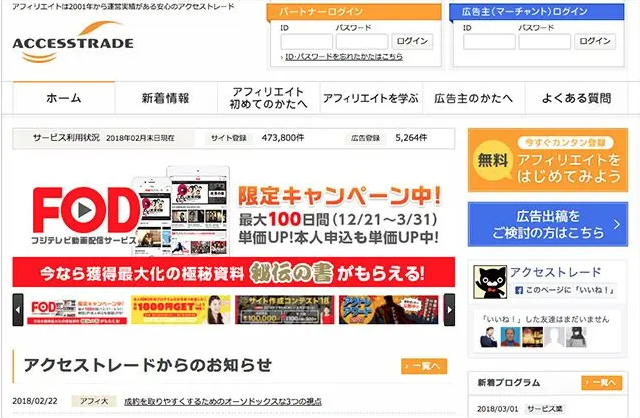
Task: Open the よくある質問 tab
Action: 576,98
